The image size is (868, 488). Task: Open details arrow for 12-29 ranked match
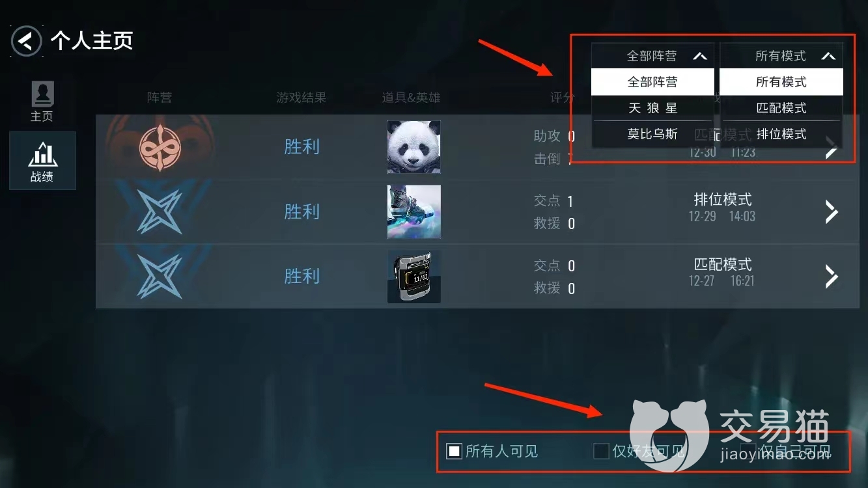pyautogui.click(x=832, y=212)
